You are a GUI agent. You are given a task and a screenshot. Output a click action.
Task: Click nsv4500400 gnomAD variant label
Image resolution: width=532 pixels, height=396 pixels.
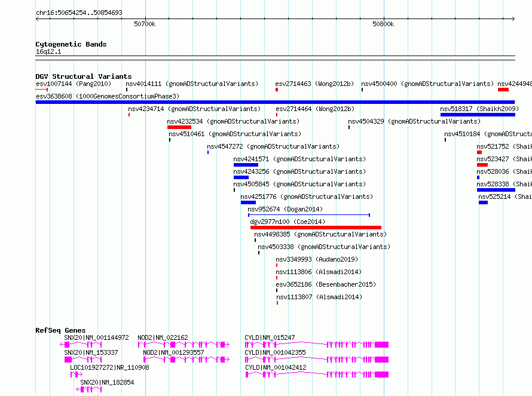(x=427, y=84)
